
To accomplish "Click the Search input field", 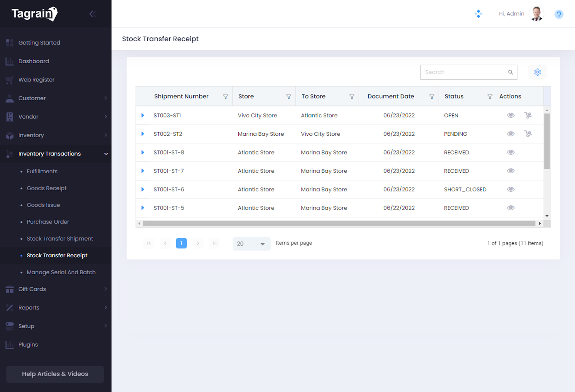I will click(465, 72).
